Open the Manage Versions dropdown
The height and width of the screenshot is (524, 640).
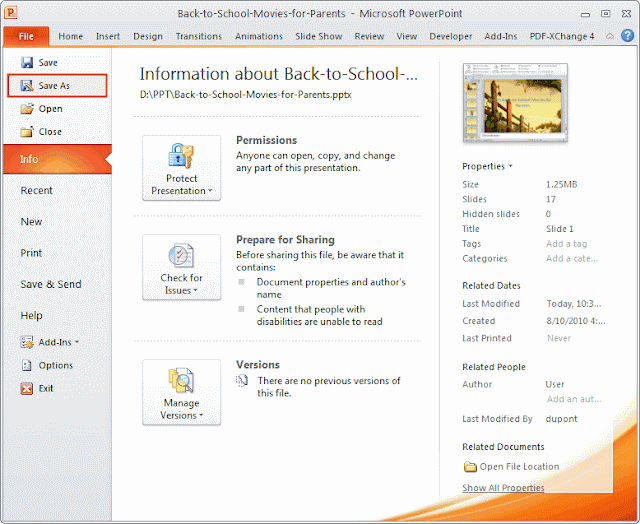click(x=182, y=392)
